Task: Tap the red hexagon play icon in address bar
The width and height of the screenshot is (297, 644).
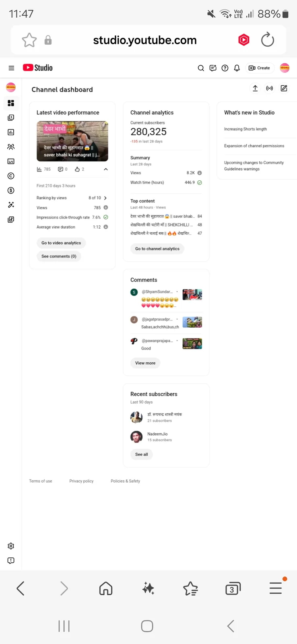Action: (x=244, y=40)
